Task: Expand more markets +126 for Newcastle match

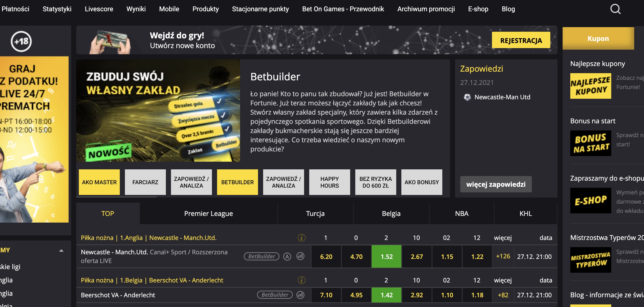Action: [503, 256]
